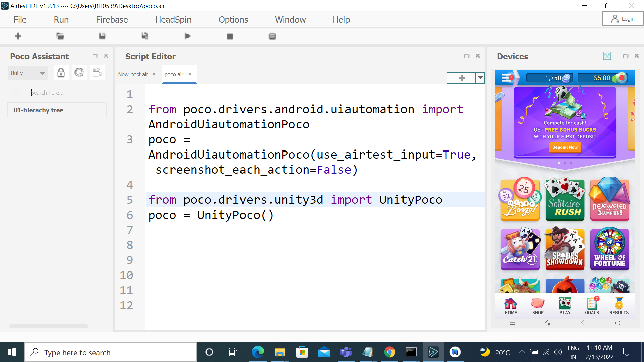
Task: Click the Login button
Action: pyautogui.click(x=623, y=19)
